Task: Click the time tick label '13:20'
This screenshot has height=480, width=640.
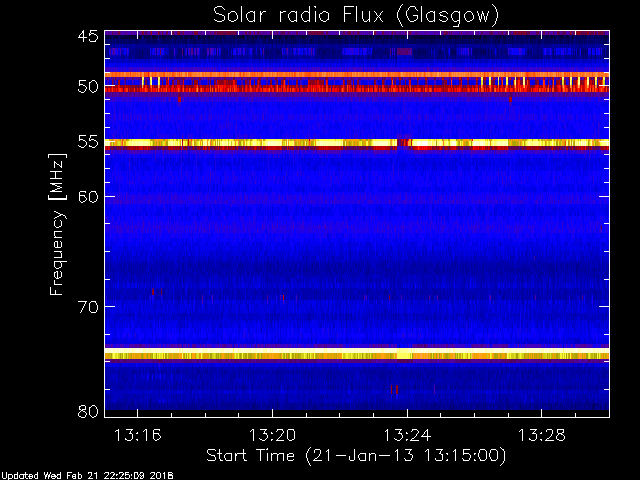Action: [272, 435]
